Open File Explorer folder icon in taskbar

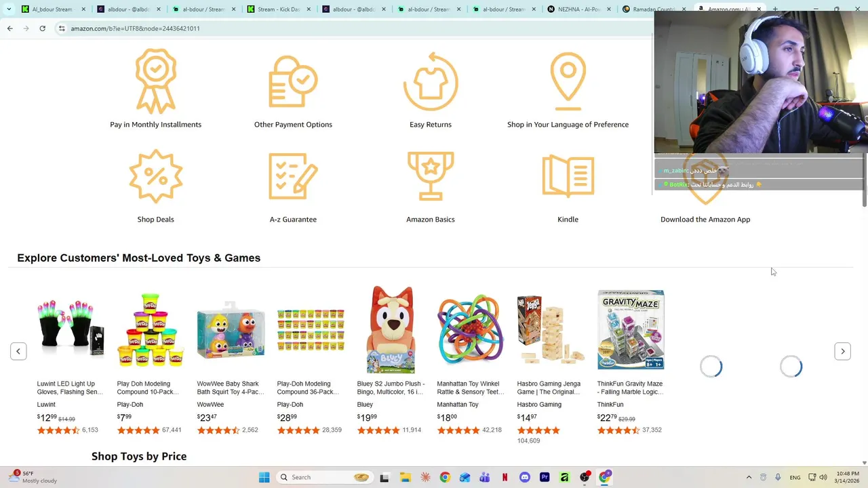coord(405,477)
